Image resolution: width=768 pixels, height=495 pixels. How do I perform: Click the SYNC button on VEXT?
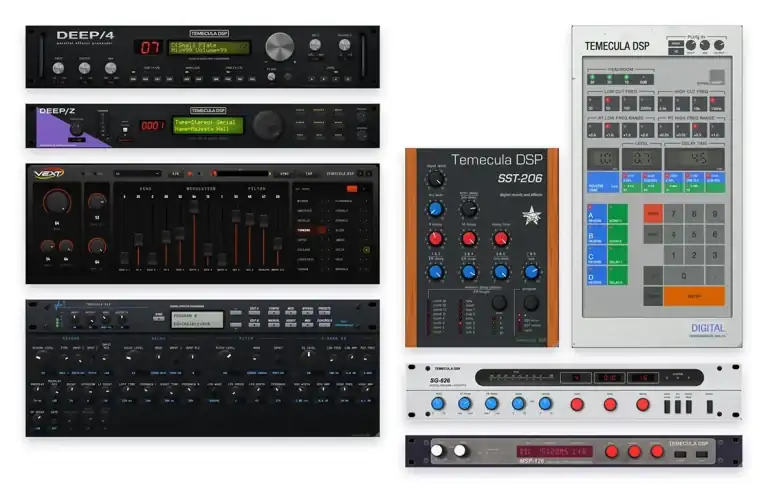[x=285, y=174]
